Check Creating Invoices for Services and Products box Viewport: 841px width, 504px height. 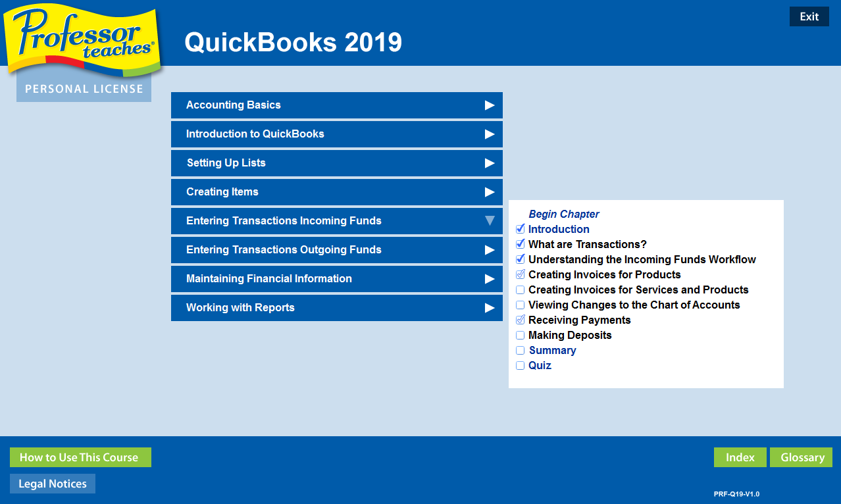point(521,290)
